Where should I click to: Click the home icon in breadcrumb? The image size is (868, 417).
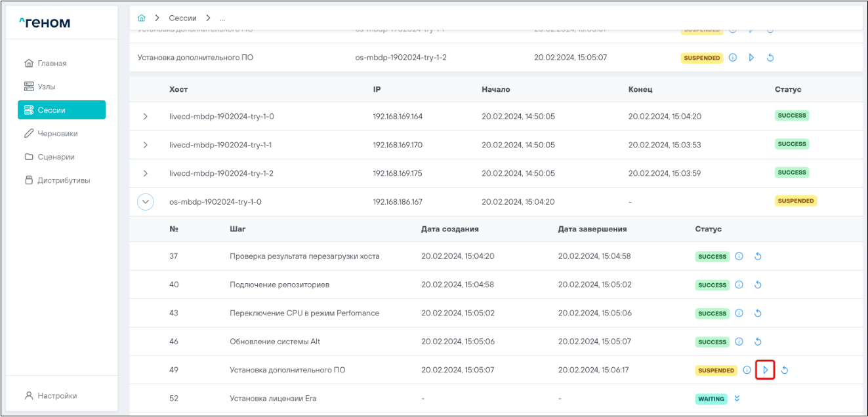(142, 18)
